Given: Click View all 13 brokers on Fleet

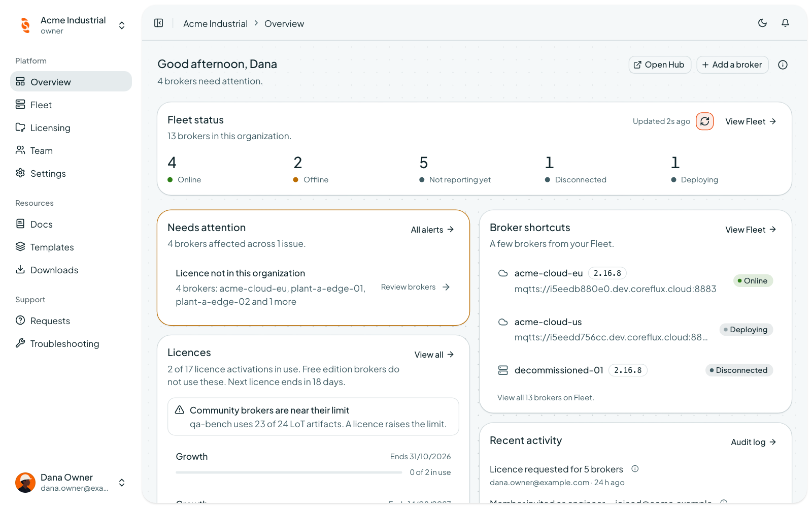Looking at the screenshot, I should pos(546,398).
